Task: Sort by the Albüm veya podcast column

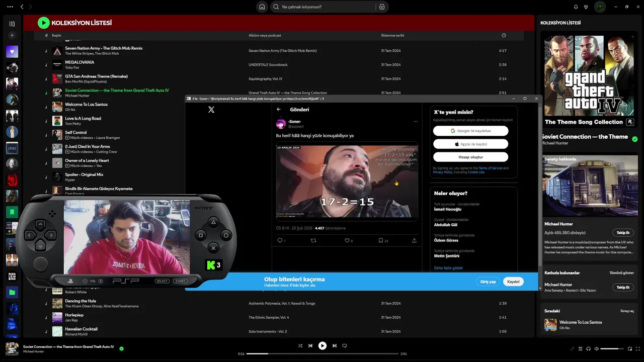Action: click(265, 36)
